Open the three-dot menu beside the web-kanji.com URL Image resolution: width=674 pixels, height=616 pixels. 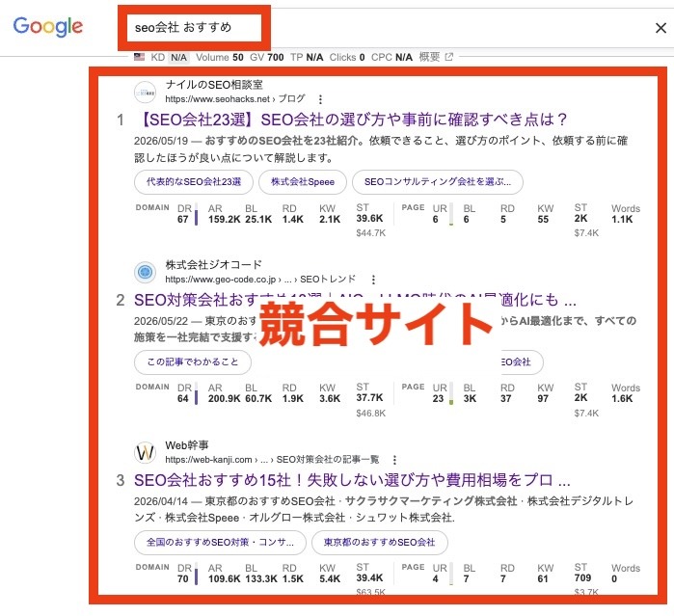pos(394,460)
